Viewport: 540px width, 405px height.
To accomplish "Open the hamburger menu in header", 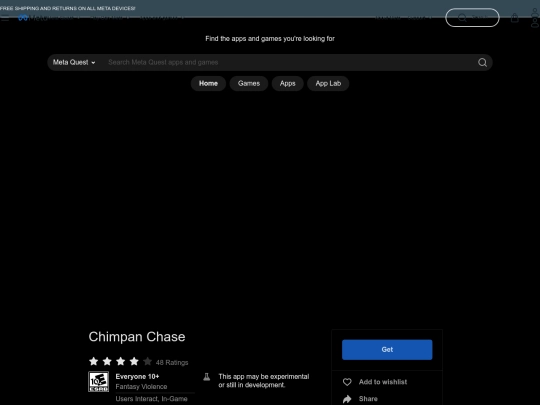I will pyautogui.click(x=5, y=18).
